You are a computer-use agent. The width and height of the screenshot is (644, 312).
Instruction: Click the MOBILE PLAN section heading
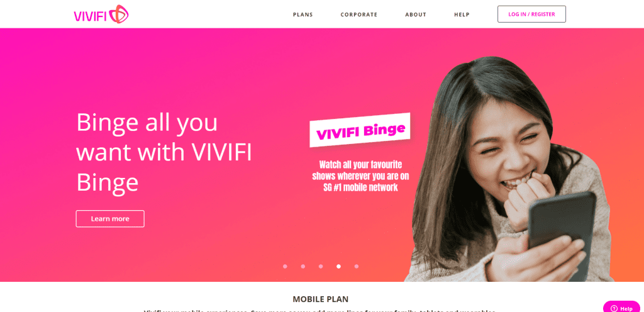[x=320, y=299]
